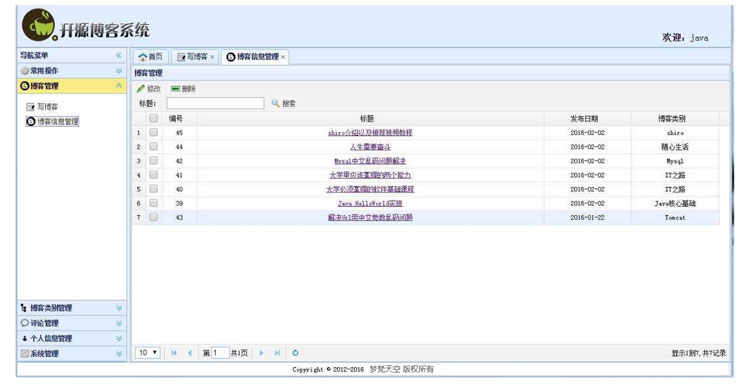Click the record count text at bottom right
Image resolution: width=750 pixels, height=386 pixels.
point(699,353)
